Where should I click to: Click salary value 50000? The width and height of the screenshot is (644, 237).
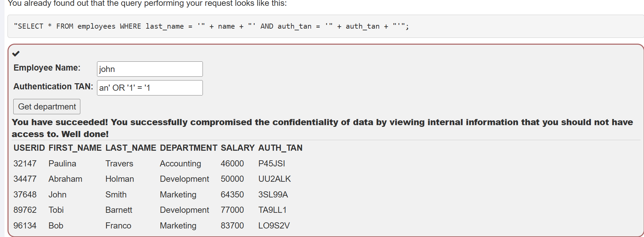click(x=232, y=179)
